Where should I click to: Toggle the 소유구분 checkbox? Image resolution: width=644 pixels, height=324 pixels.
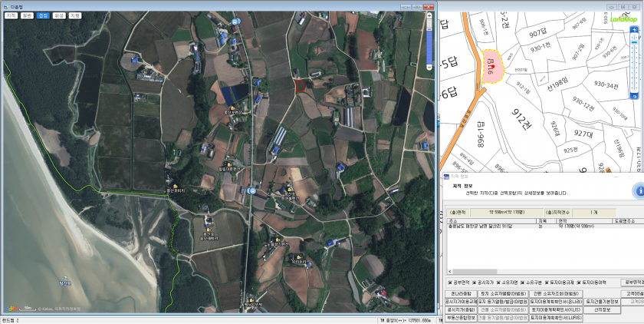(x=523, y=283)
